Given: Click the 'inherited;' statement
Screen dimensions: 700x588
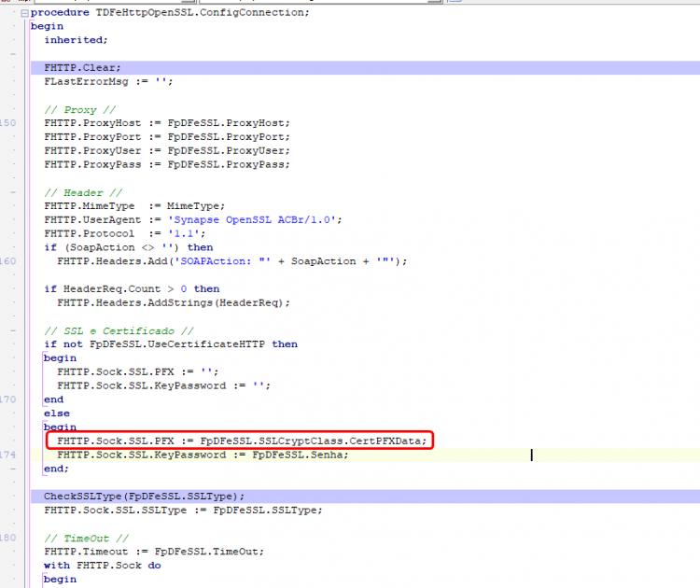Looking at the screenshot, I should click(x=76, y=40).
